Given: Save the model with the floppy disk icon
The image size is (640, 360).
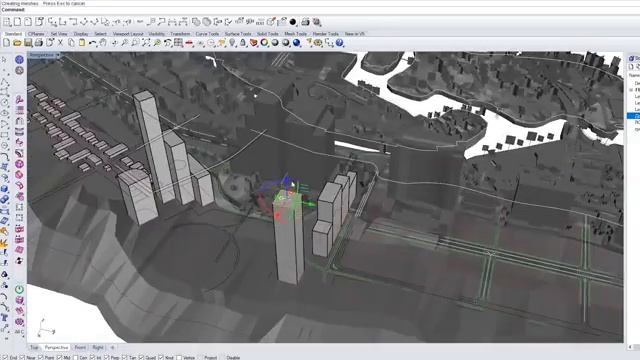Looking at the screenshot, I should pos(28,42).
